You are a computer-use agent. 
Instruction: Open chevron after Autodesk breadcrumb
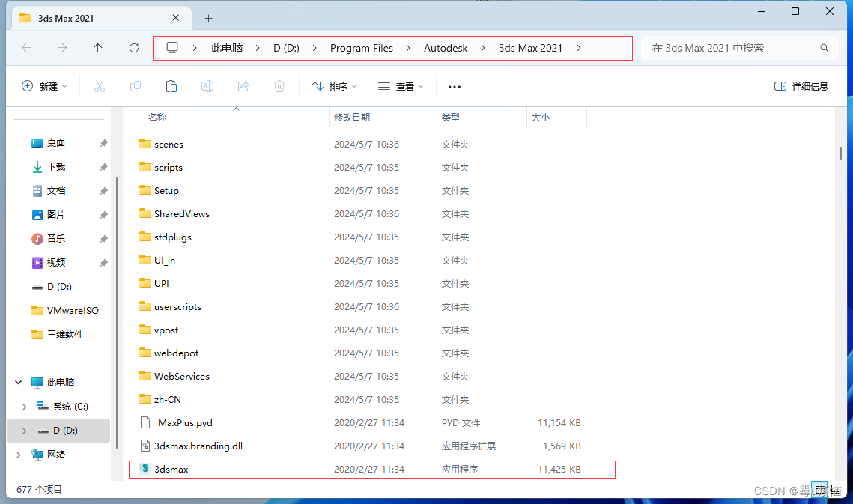pos(483,48)
